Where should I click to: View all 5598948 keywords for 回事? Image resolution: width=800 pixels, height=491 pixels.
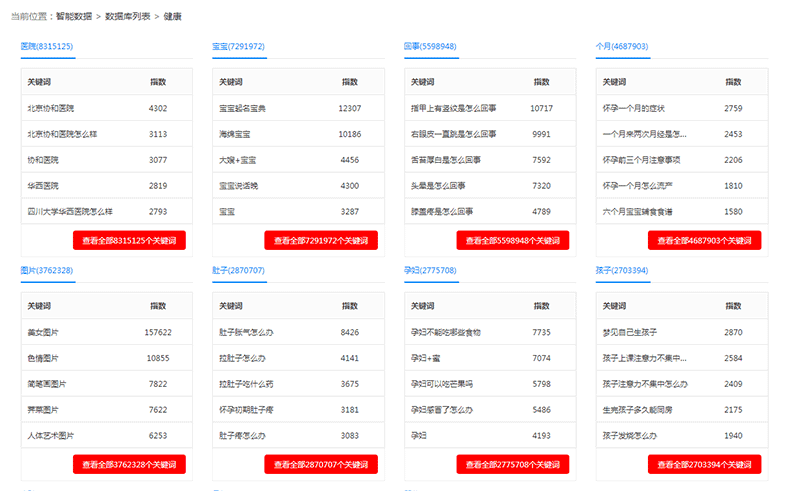[x=513, y=240]
